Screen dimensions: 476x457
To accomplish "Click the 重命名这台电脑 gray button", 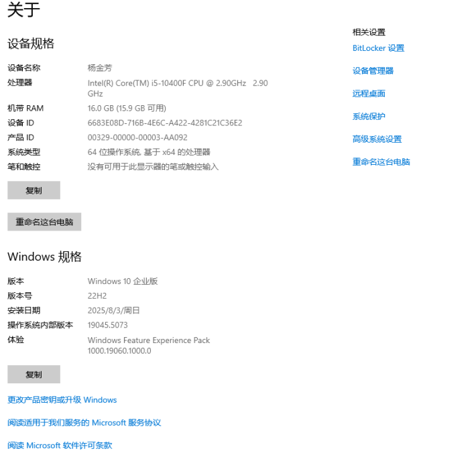I will click(44, 222).
